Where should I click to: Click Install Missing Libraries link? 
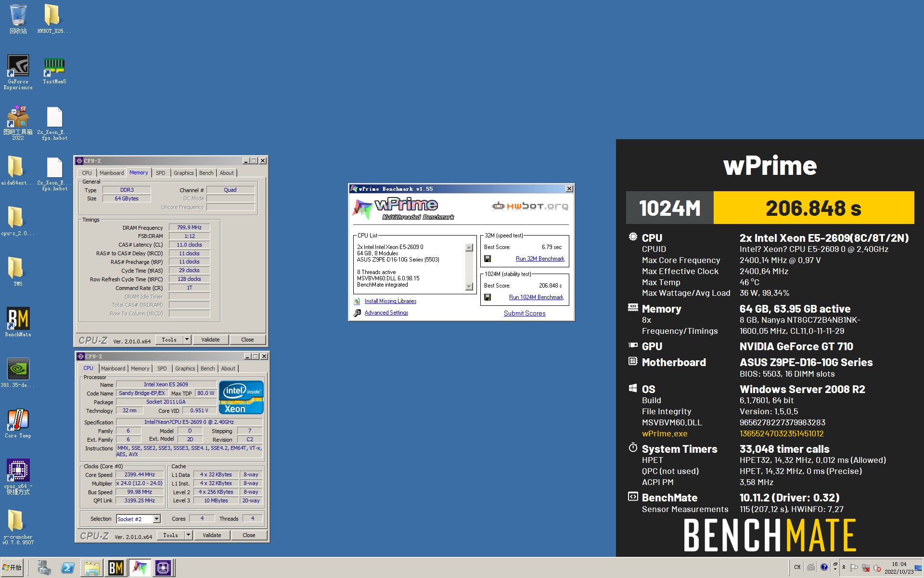tap(390, 301)
